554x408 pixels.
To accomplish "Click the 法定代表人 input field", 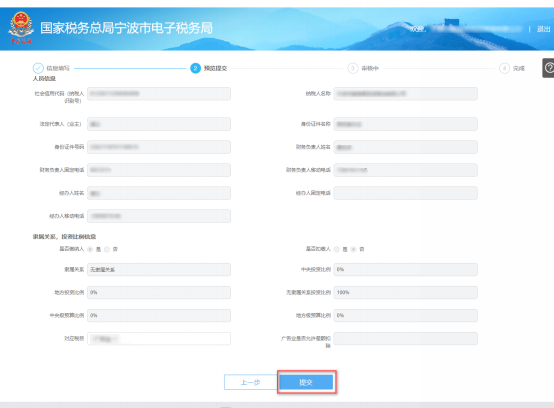I will click(159, 124).
